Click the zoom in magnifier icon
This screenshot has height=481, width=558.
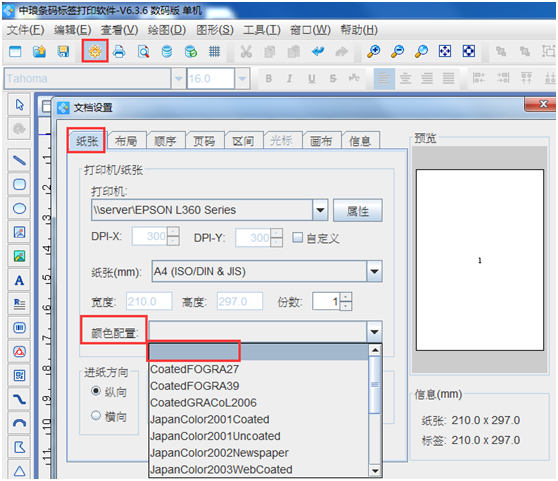373,52
